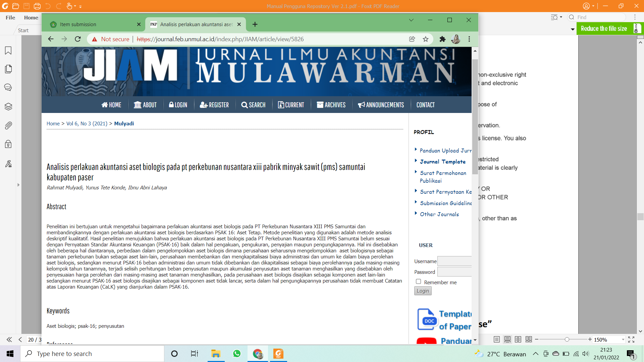Expand the Foxit left panel arrow
The width and height of the screenshot is (644, 362).
(18, 185)
